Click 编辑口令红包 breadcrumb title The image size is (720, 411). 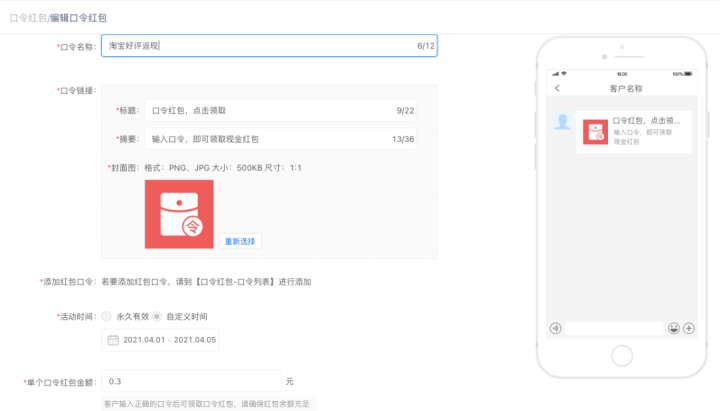point(78,18)
